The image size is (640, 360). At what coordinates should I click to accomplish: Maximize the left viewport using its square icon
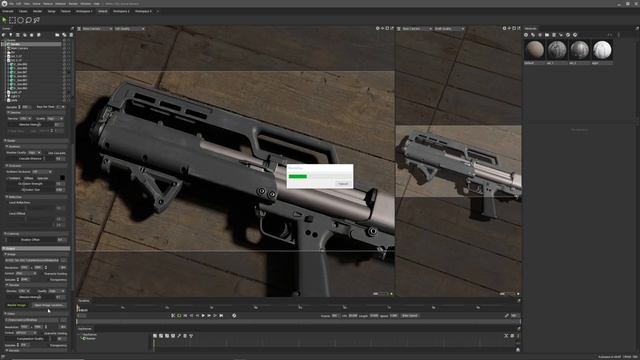(x=387, y=29)
